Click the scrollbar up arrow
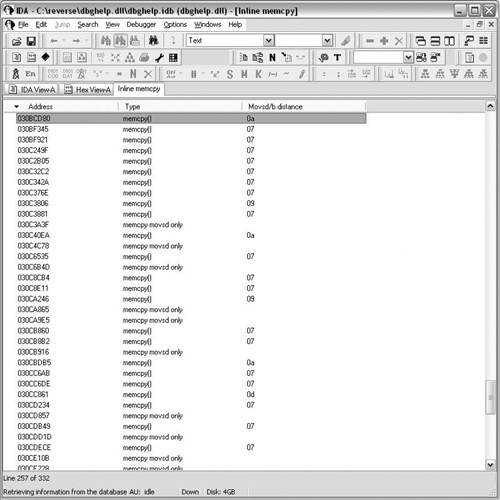 [x=490, y=106]
